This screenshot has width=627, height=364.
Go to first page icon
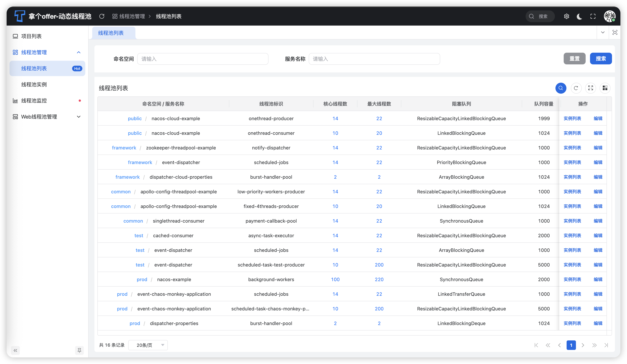536,345
